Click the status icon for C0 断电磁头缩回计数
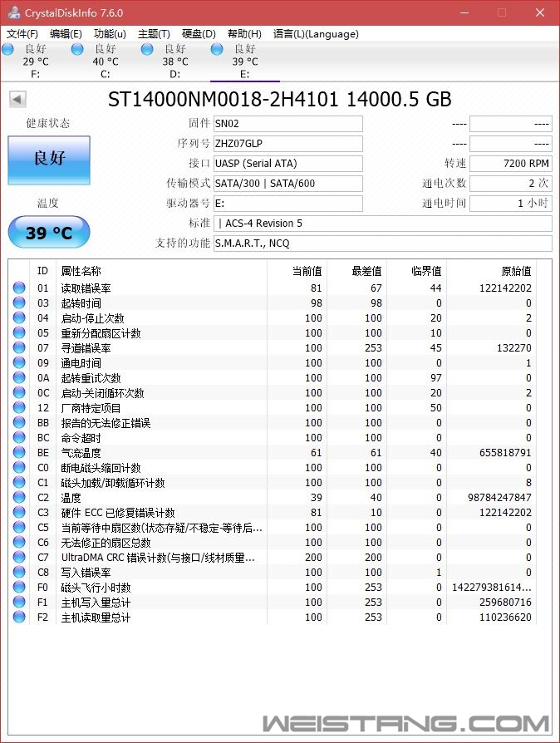 coord(19,467)
